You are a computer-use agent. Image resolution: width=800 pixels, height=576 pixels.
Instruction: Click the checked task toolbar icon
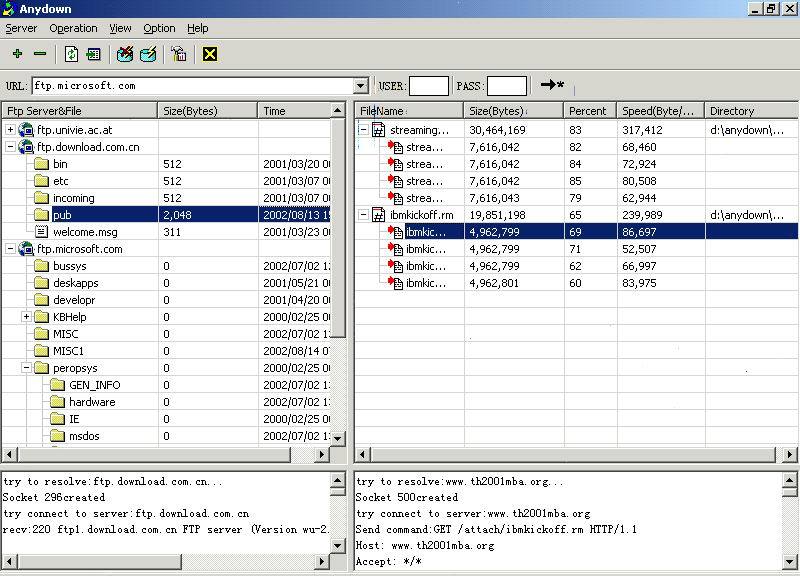[148, 54]
